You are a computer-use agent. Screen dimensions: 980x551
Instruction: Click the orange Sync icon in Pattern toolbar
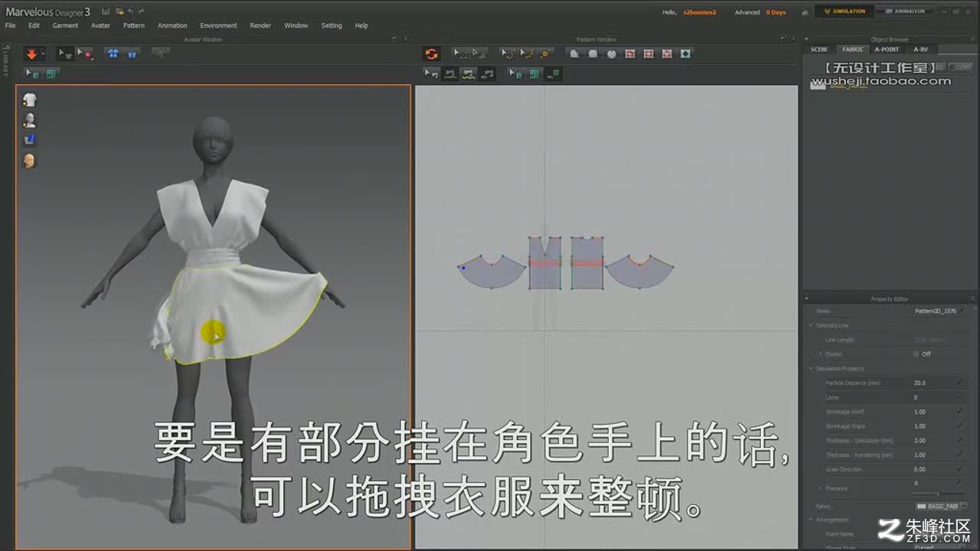(432, 54)
